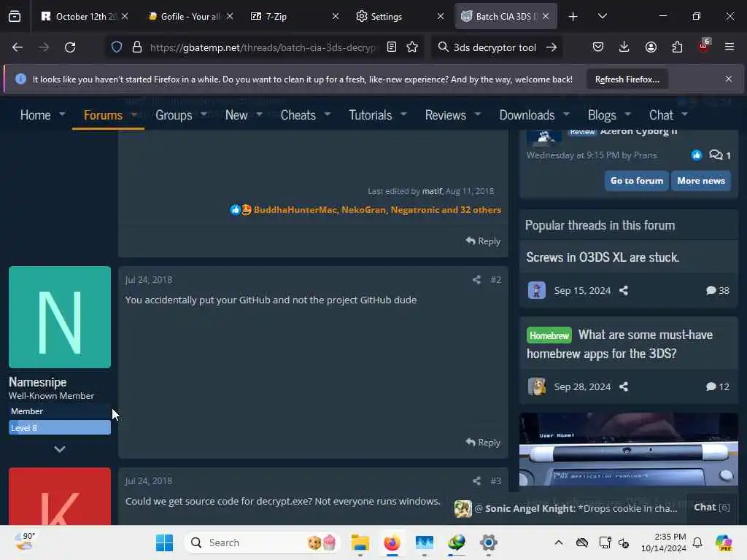Reply to the first post
Image resolution: width=747 pixels, height=560 pixels.
pyautogui.click(x=483, y=241)
